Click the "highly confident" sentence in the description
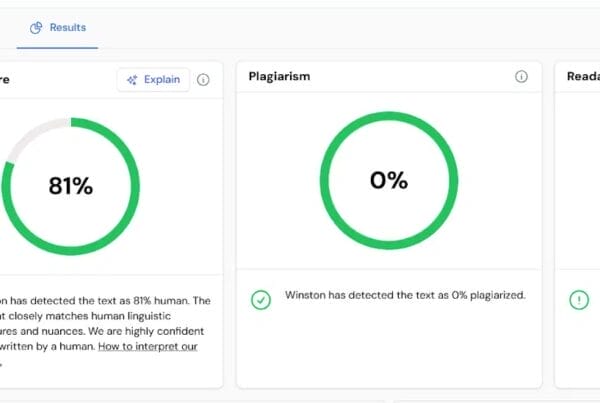 pyautogui.click(x=150, y=330)
